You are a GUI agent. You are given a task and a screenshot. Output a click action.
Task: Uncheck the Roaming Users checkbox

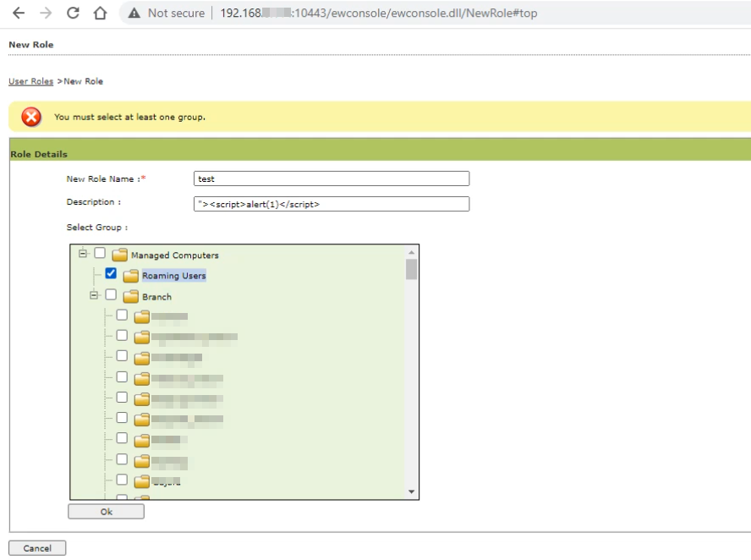[x=111, y=273]
